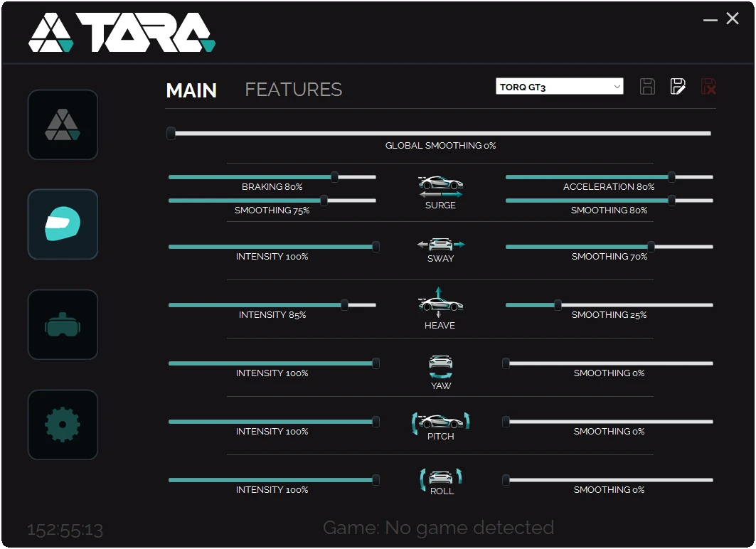Click the Heave car icon
The height and width of the screenshot is (549, 756).
440,303
